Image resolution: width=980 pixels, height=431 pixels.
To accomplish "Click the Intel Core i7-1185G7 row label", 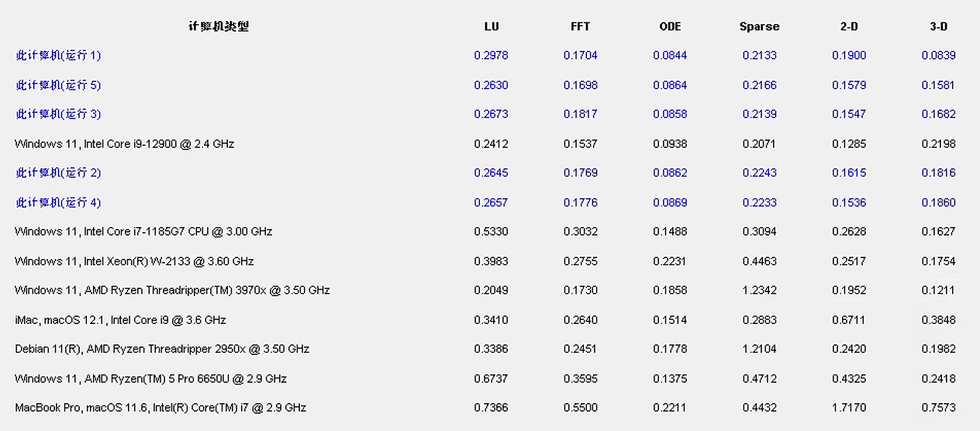I will click(x=143, y=232).
